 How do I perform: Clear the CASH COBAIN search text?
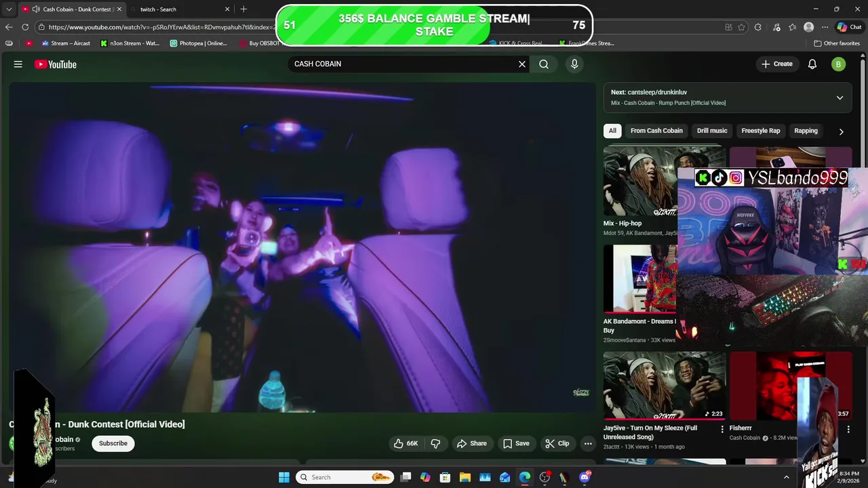click(x=522, y=64)
